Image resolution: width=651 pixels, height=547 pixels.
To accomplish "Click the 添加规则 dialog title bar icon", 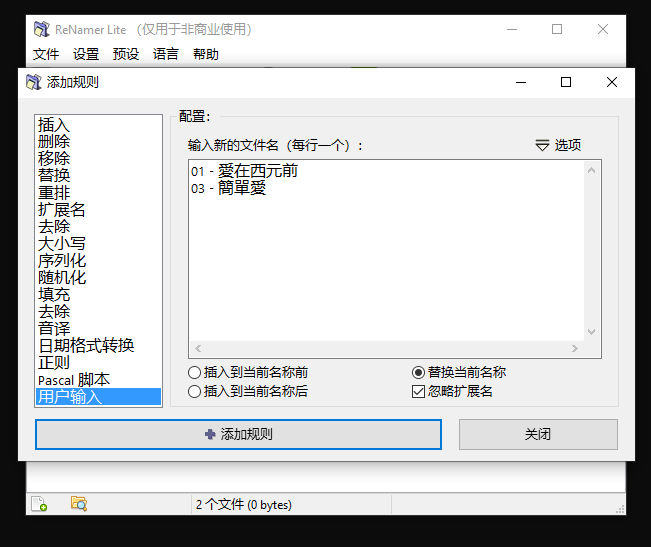I will [34, 82].
